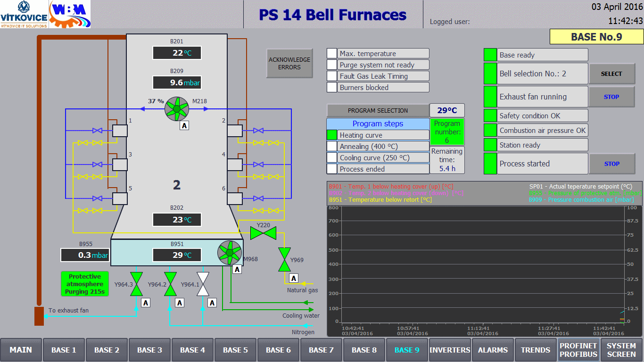Click the 'A' mode box under Y964.2

click(179, 303)
